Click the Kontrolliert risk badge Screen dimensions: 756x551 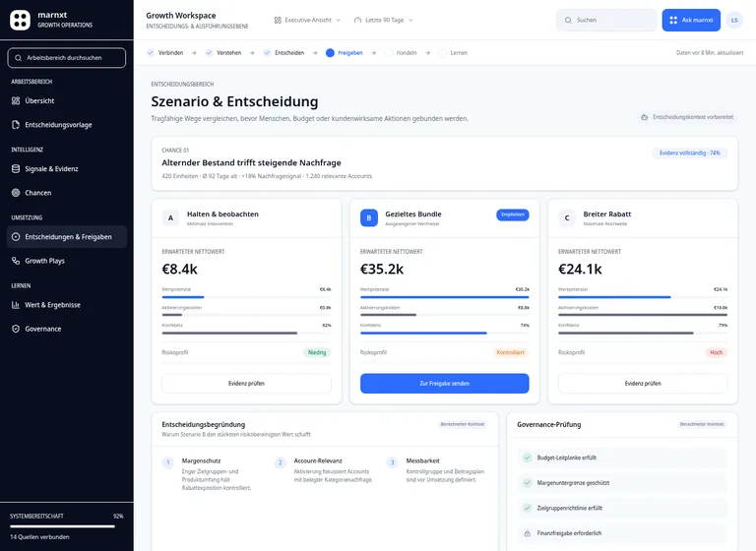pyautogui.click(x=510, y=352)
